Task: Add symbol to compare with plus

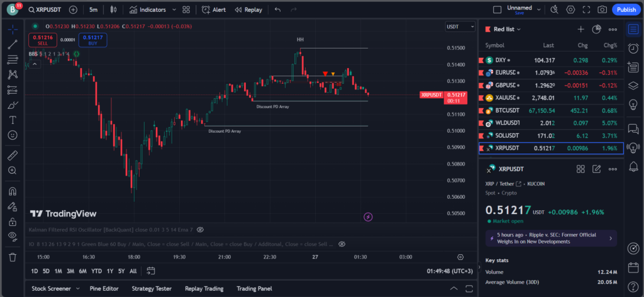Action: coord(73,9)
